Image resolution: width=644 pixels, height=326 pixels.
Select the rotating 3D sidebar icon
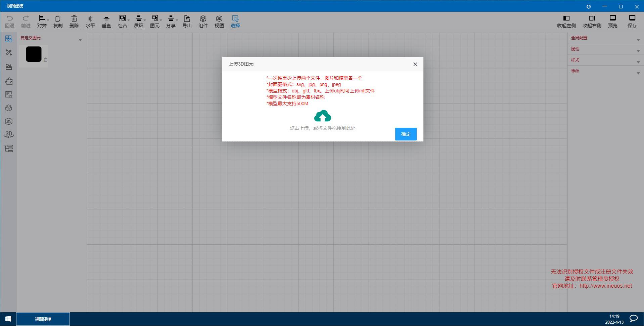point(9,134)
